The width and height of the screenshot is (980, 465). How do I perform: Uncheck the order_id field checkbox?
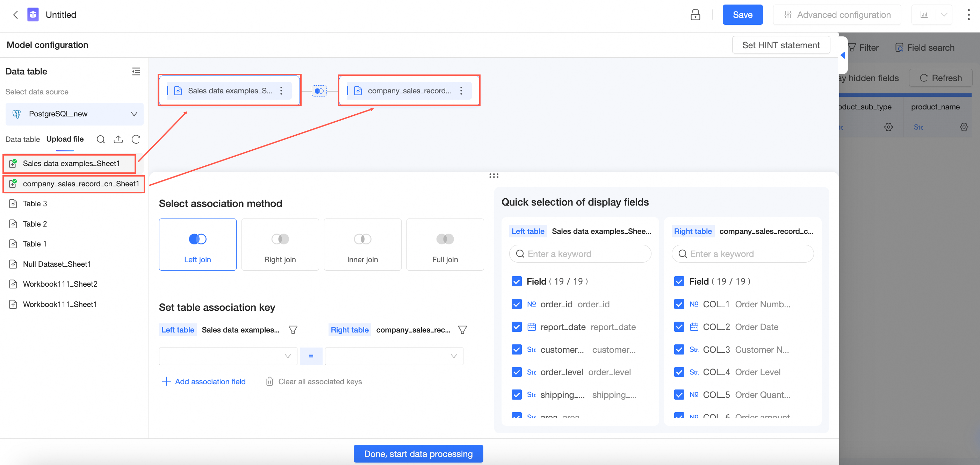coord(516,304)
